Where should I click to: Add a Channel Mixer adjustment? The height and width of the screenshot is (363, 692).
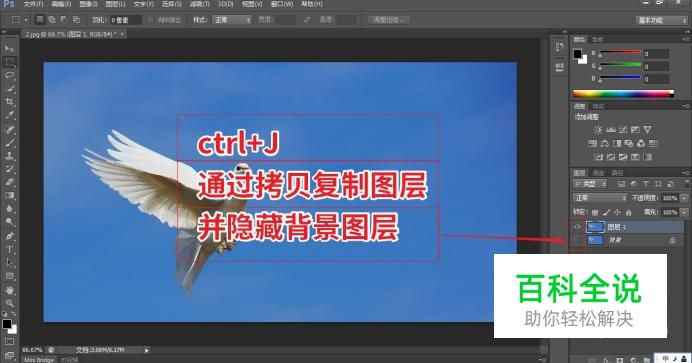coord(641,143)
